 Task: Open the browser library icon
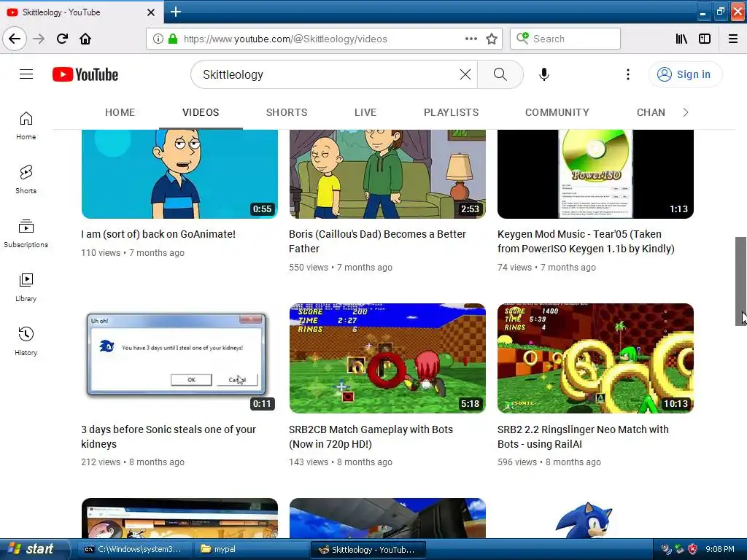(x=681, y=39)
